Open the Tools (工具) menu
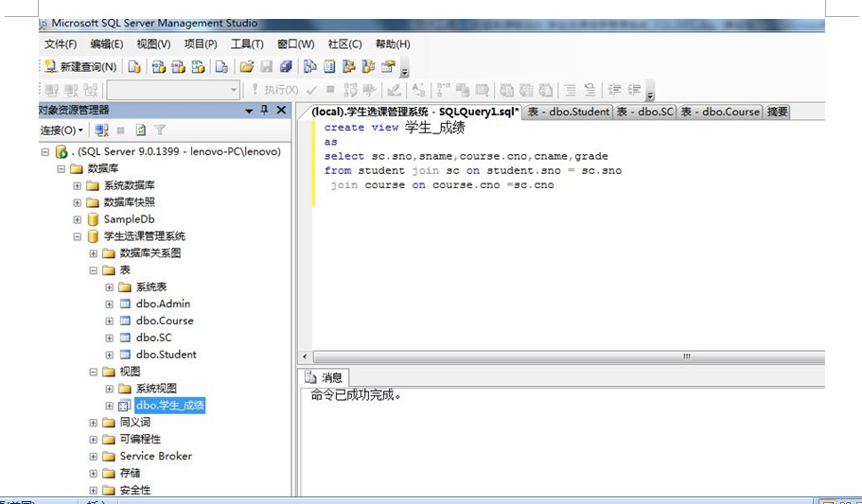 tap(247, 43)
